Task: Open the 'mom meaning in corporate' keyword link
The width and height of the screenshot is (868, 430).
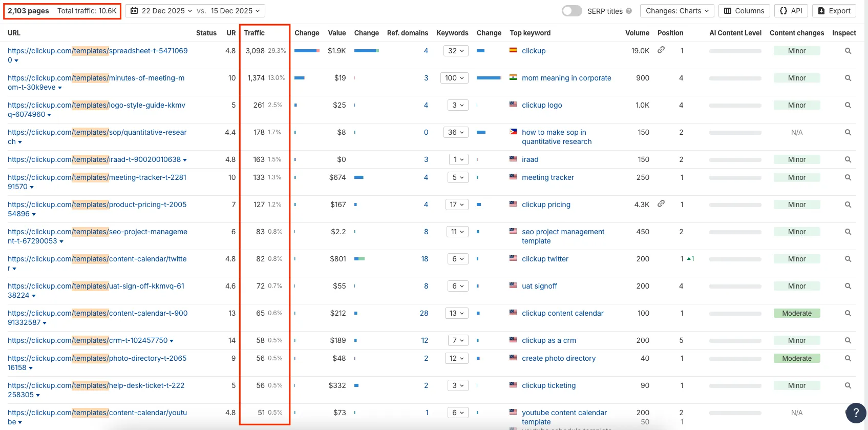Action: pyautogui.click(x=566, y=78)
